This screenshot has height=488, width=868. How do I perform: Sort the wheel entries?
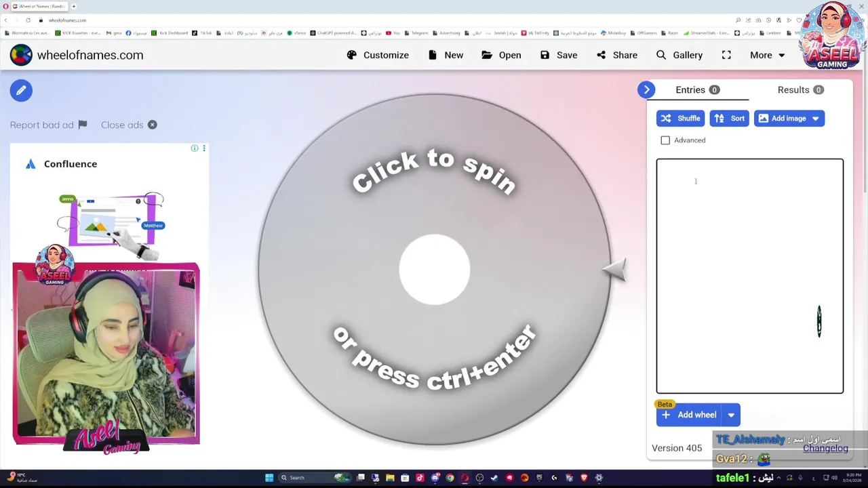729,118
